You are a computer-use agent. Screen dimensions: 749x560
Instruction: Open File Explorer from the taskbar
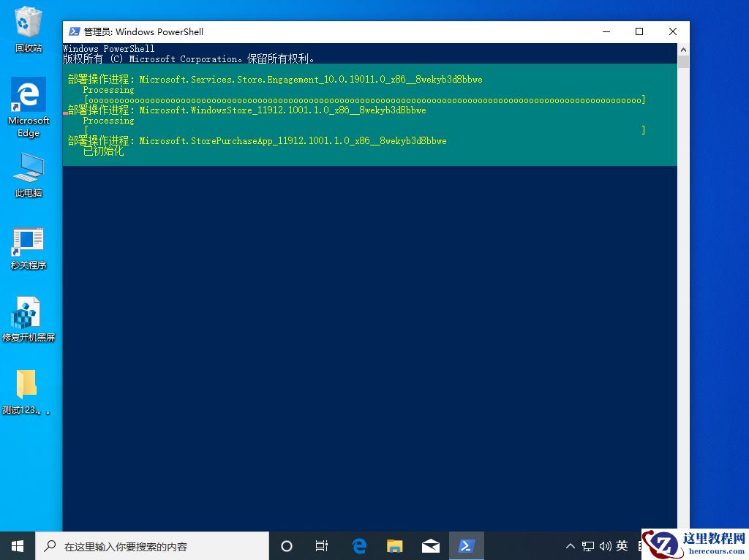click(394, 545)
